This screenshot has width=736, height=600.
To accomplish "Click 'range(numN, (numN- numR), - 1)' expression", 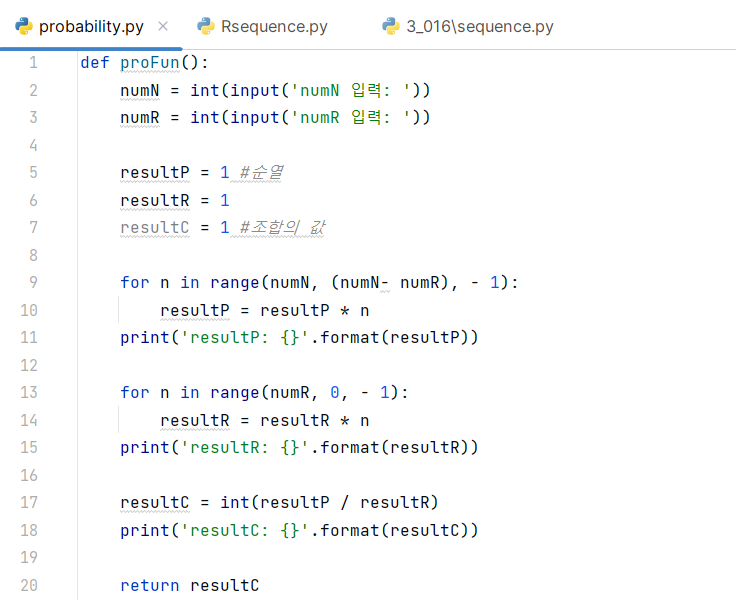I will click(360, 283).
